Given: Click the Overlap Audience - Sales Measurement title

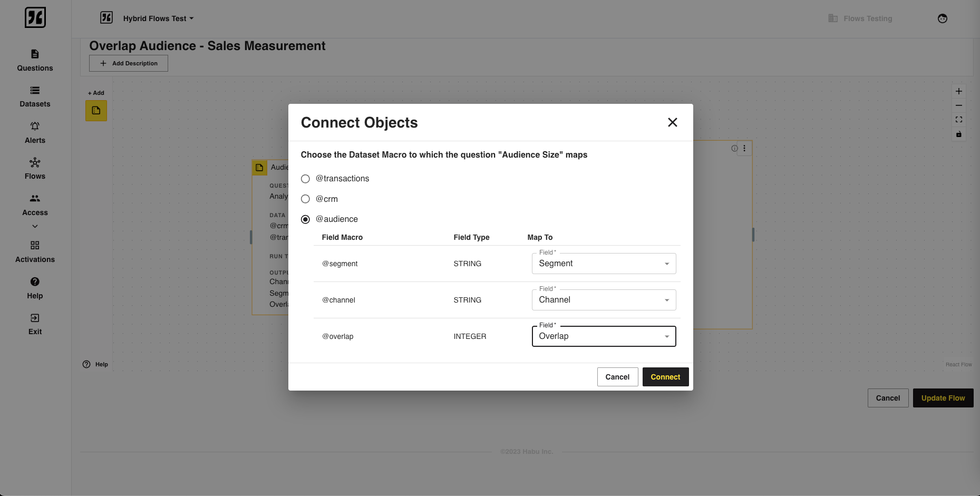Looking at the screenshot, I should coord(207,46).
